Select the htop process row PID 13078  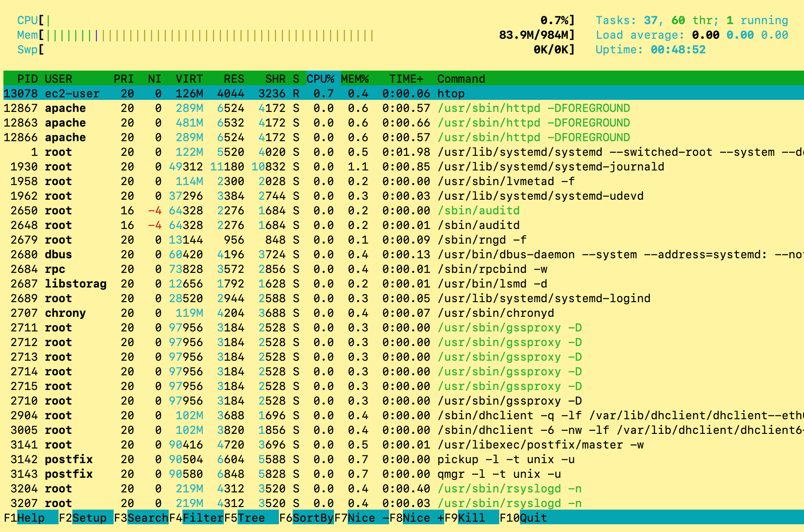pyautogui.click(x=404, y=93)
